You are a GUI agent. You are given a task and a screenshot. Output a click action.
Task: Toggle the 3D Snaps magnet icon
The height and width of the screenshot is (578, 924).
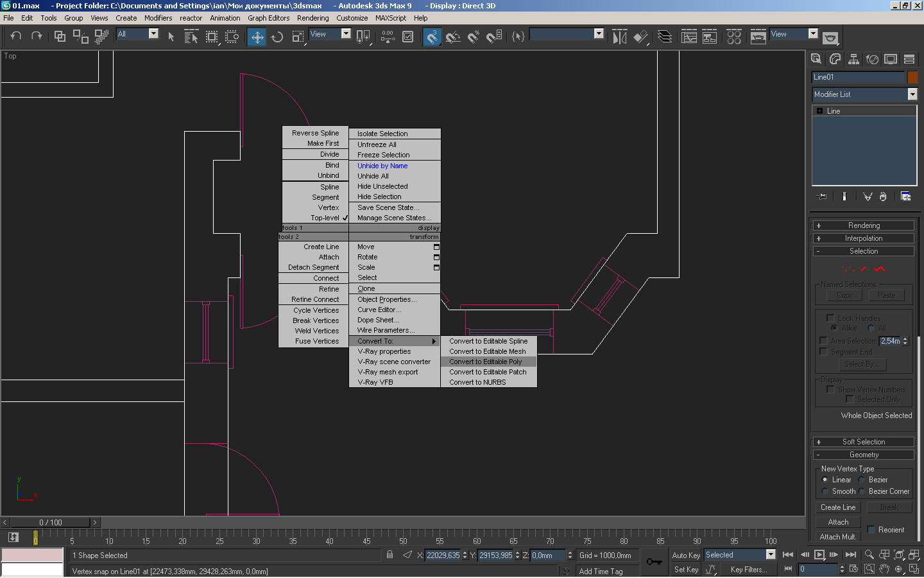(432, 37)
